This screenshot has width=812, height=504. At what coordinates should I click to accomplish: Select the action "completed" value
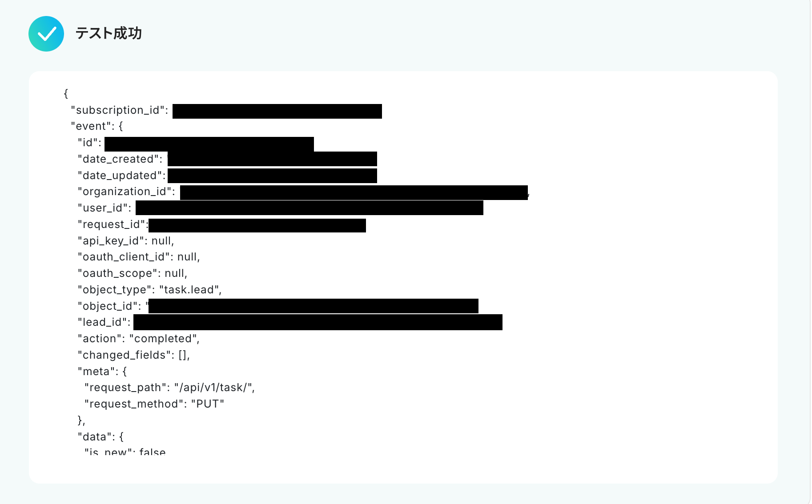click(x=163, y=339)
